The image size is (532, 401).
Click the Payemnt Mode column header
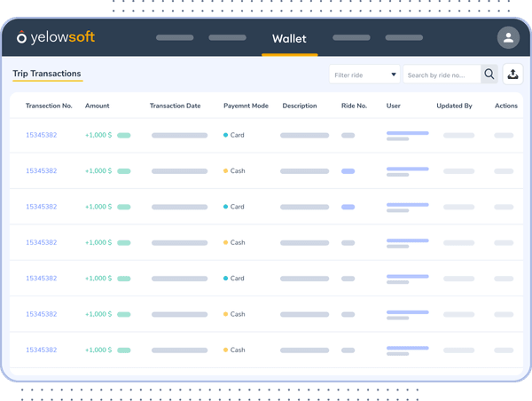click(x=246, y=106)
